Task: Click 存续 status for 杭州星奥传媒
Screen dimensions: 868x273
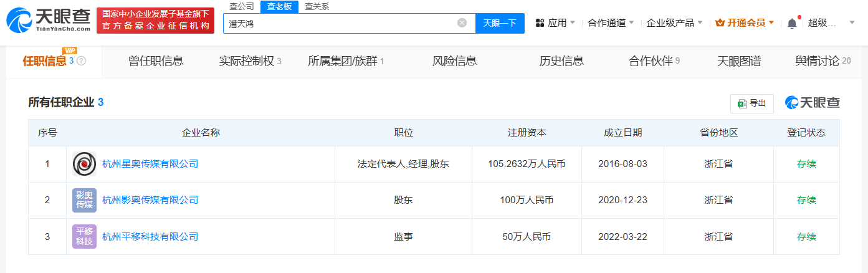Action: tap(806, 164)
